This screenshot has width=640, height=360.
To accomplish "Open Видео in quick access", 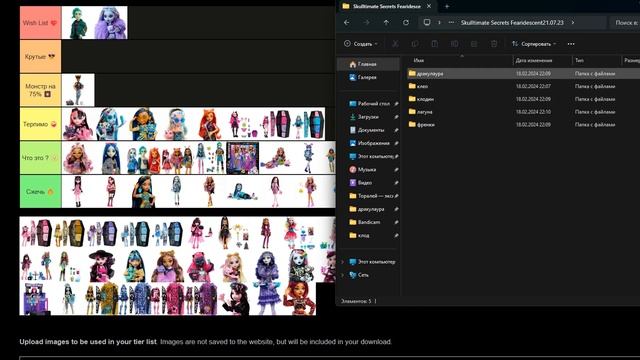I will 364,183.
